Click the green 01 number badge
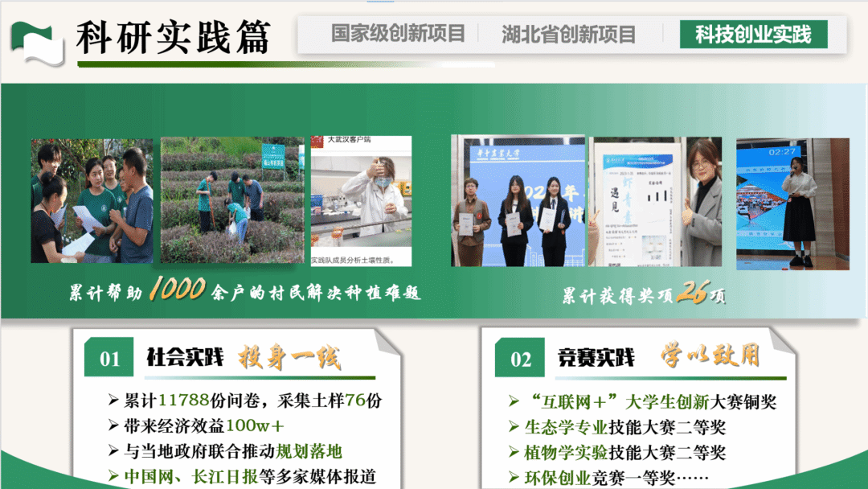 [x=109, y=360]
